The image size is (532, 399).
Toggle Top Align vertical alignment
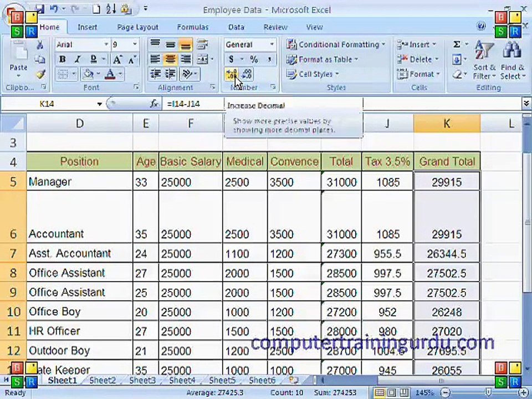pyautogui.click(x=155, y=44)
